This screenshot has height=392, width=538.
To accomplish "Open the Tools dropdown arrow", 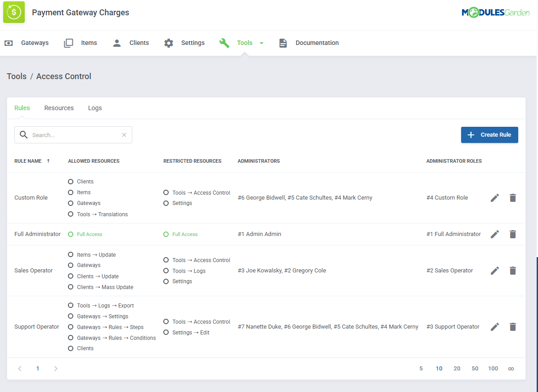I will coord(261,43).
